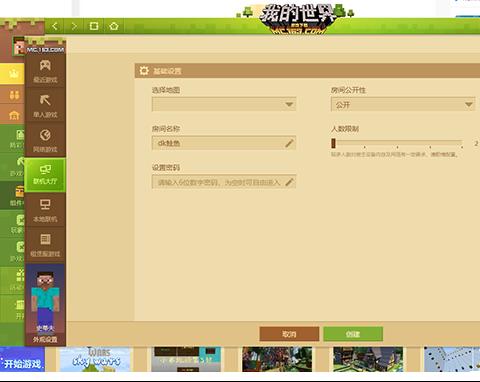The image size is (480, 382).
Task: Click the 取消 cancel button
Action: click(x=289, y=334)
